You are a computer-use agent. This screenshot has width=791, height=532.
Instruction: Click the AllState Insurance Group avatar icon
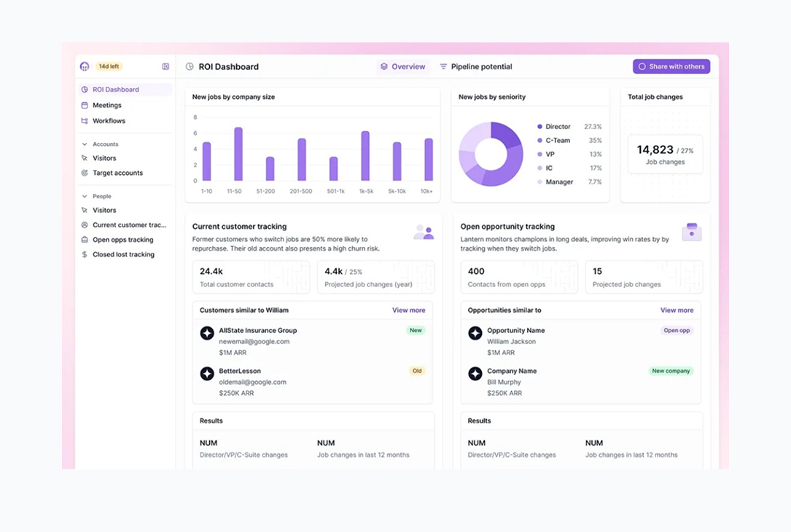point(207,333)
